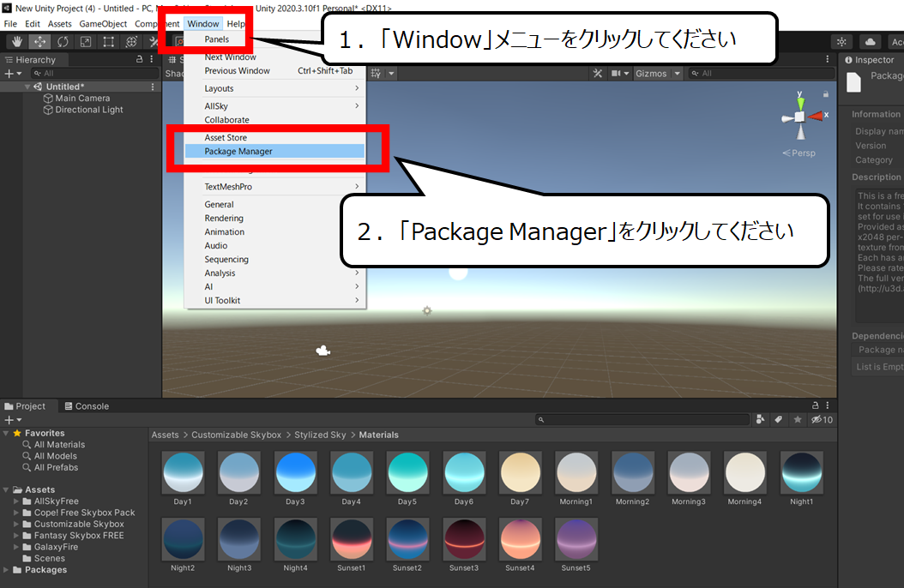The height and width of the screenshot is (588, 904).
Task: Select Main Camera in Hierarchy
Action: (x=82, y=98)
